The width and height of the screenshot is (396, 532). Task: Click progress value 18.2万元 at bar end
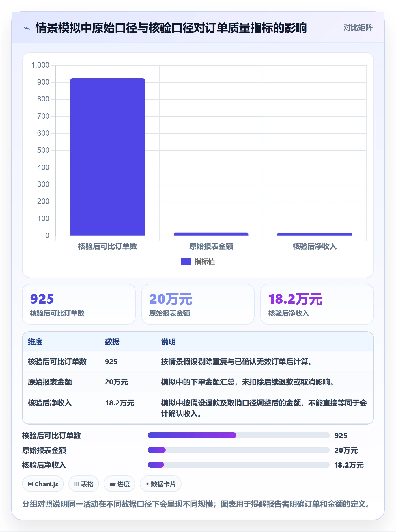[x=349, y=465]
